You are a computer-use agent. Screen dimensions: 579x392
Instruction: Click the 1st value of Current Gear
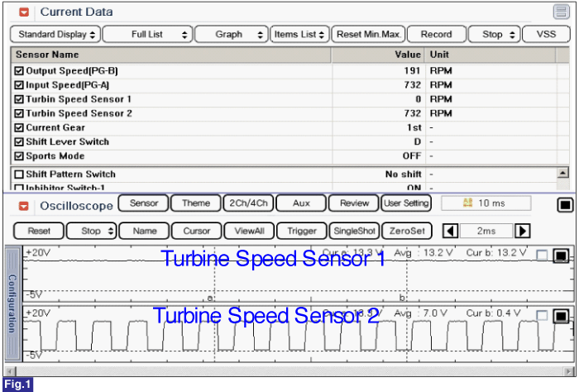point(414,127)
